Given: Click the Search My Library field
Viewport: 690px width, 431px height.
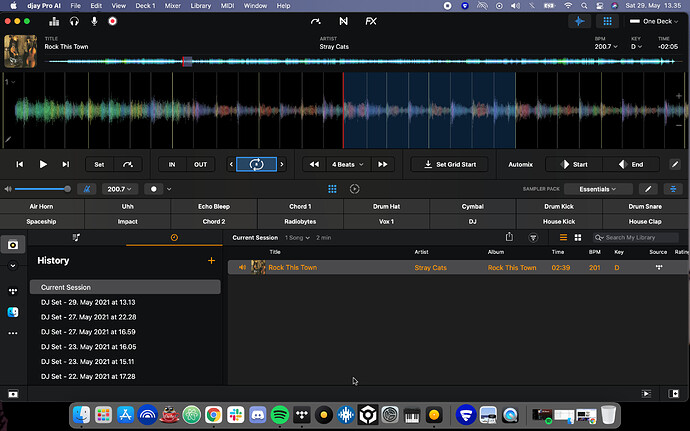Looking at the screenshot, I should [635, 237].
